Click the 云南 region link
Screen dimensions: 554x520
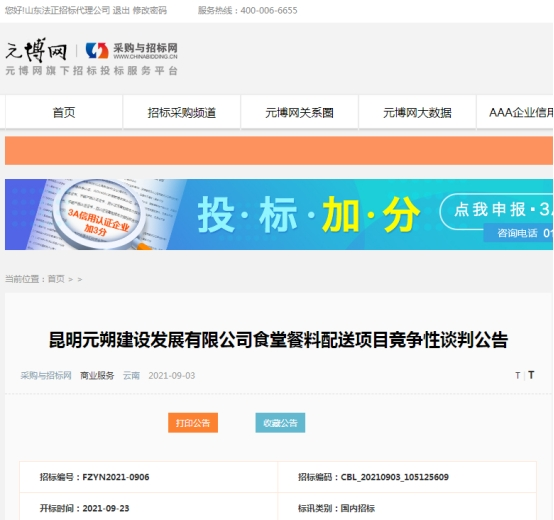pyautogui.click(x=131, y=376)
